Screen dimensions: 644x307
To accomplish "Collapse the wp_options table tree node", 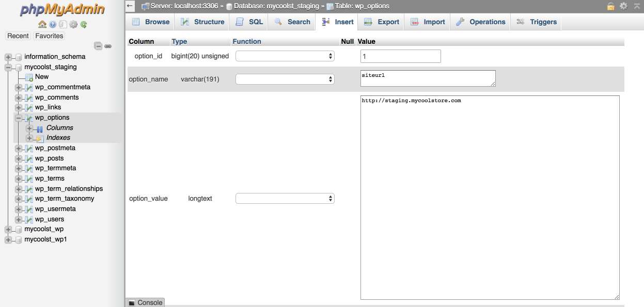I will click(x=19, y=118).
